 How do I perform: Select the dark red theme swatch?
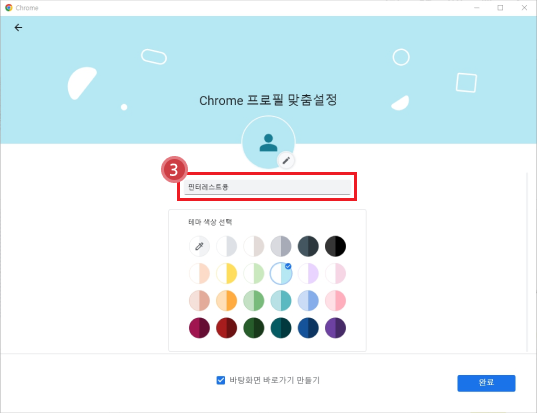pyautogui.click(x=227, y=328)
